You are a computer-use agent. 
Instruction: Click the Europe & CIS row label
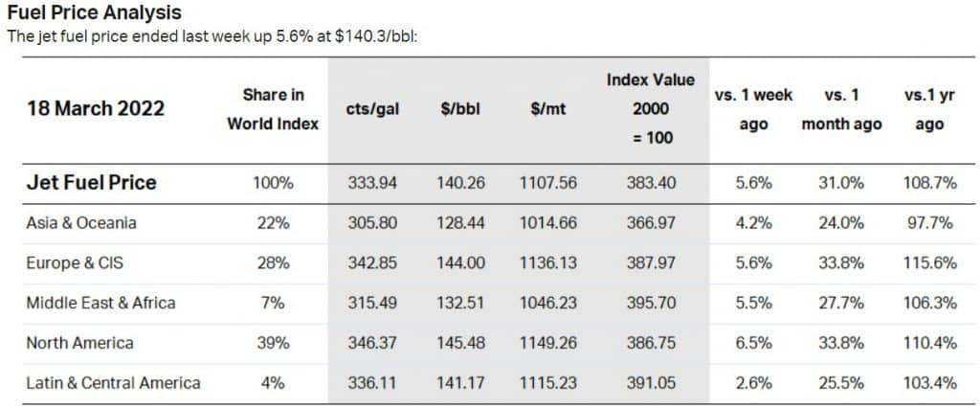tap(75, 262)
